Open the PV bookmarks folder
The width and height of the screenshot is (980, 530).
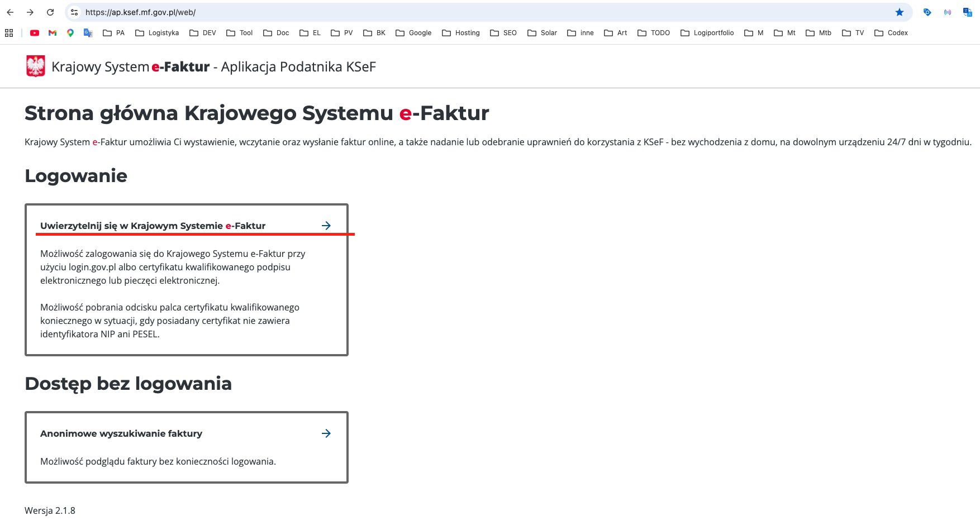[342, 33]
